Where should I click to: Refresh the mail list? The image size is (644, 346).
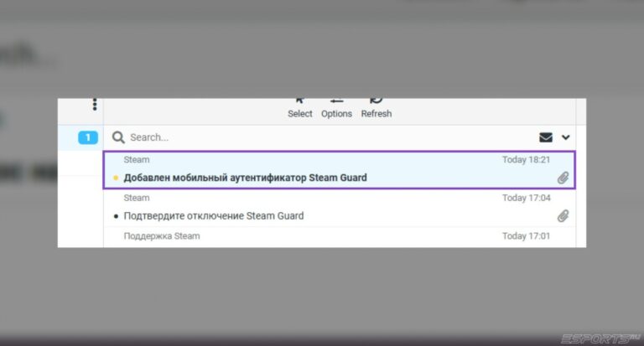[376, 103]
